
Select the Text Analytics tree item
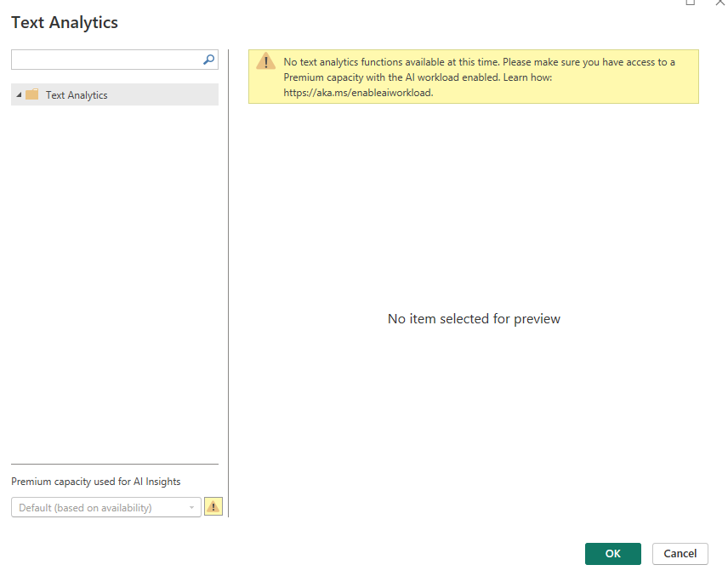click(x=115, y=94)
